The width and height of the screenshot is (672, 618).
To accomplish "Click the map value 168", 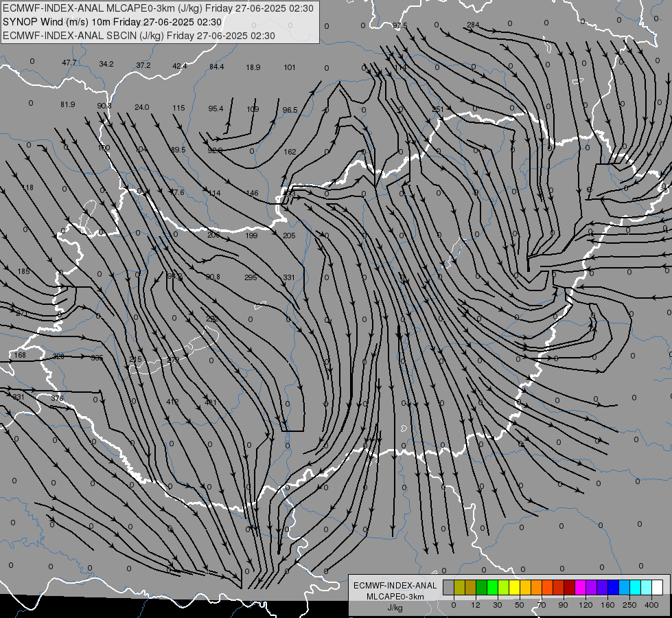I will coord(20,355).
